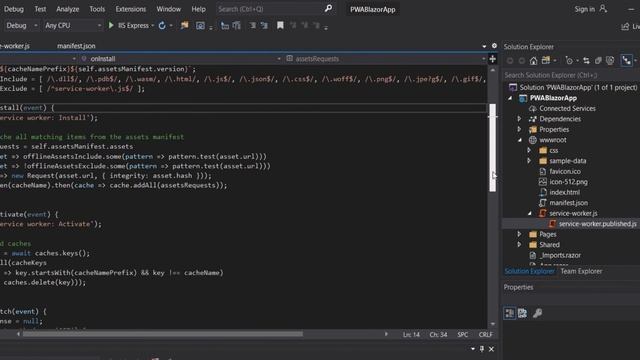Click Back arrow in Solution Explorer toolbar

tap(510, 61)
